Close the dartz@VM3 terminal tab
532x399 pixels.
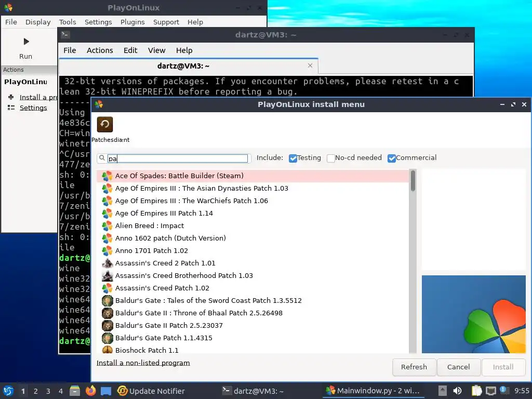(x=310, y=65)
